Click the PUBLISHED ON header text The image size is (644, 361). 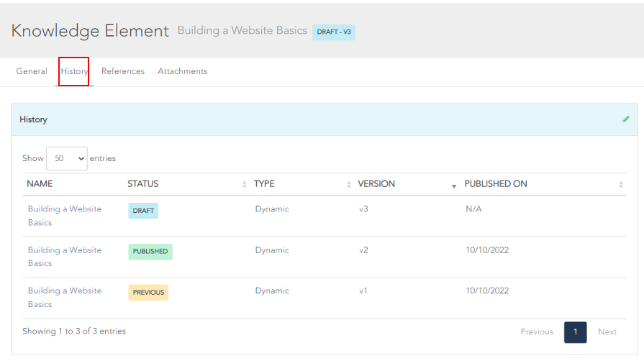[x=496, y=184]
